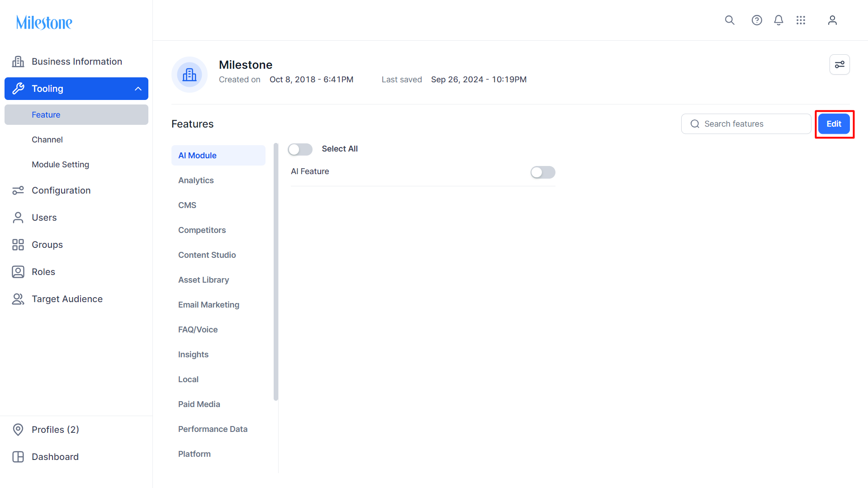Image resolution: width=868 pixels, height=488 pixels.
Task: Click the Business Information building icon
Action: pos(18,62)
